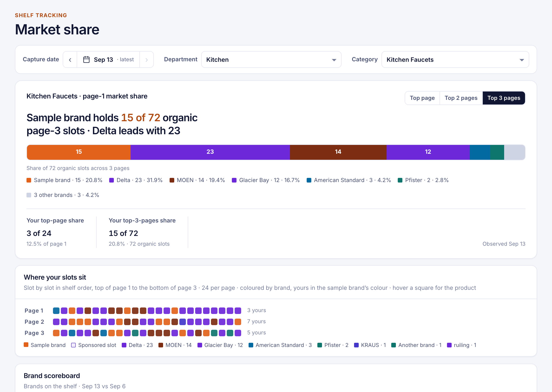Go to next capture date
The width and height of the screenshot is (552, 392).
point(147,60)
